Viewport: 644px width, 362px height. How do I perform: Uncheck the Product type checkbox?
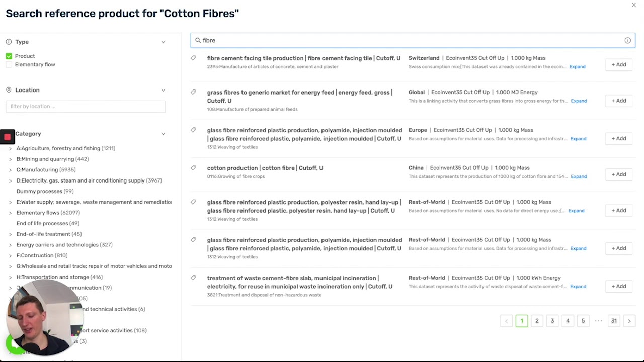coord(9,56)
